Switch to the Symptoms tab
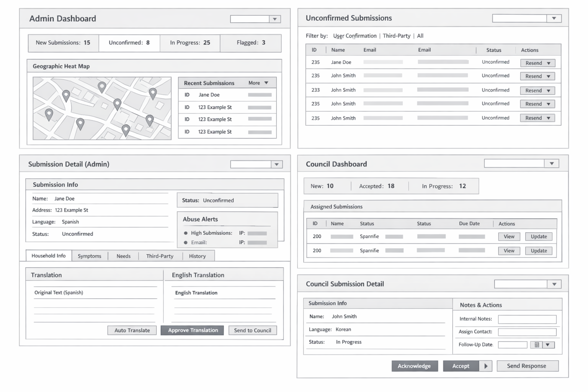The width and height of the screenshot is (588, 392). click(90, 256)
